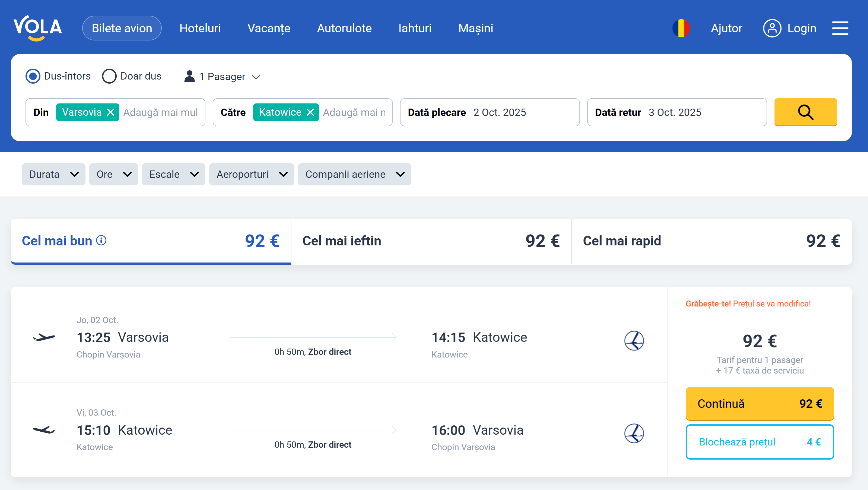Open the Escale filter dropdown
This screenshot has height=490, width=868.
point(174,174)
